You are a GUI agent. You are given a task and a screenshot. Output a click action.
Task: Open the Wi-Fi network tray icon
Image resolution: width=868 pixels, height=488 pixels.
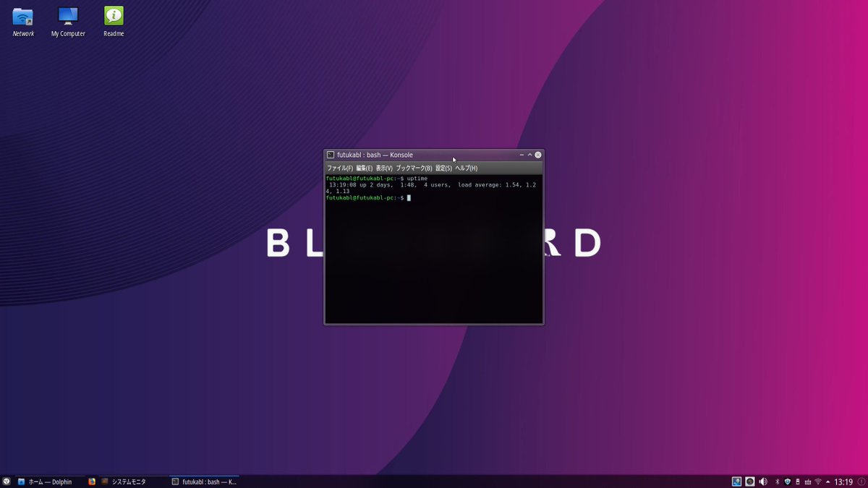click(x=818, y=481)
